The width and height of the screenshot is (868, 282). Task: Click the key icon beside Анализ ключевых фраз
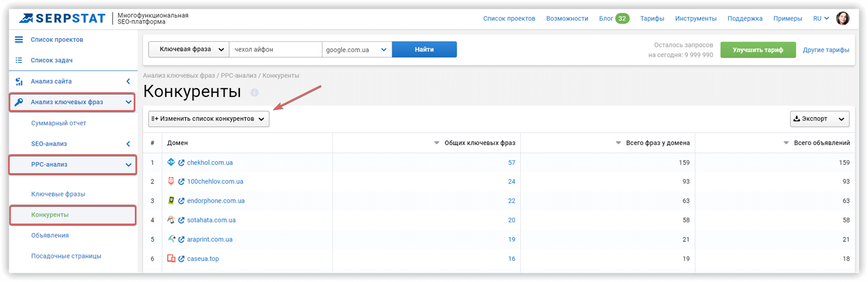19,103
